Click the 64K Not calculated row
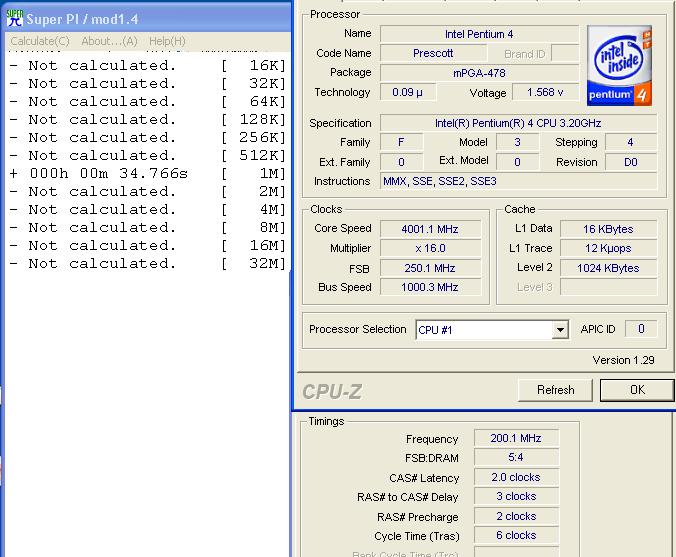Screen dimensions: 676x557 pyautogui.click(x=147, y=101)
